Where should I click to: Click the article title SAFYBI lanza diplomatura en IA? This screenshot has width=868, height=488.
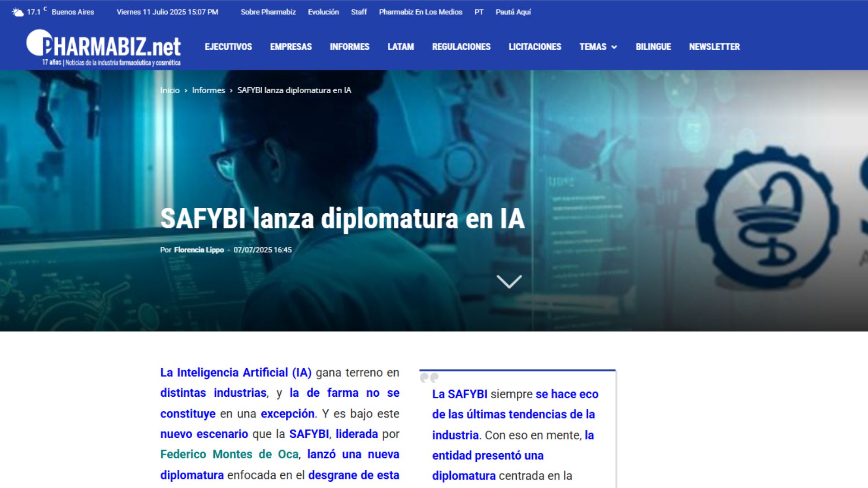[343, 219]
